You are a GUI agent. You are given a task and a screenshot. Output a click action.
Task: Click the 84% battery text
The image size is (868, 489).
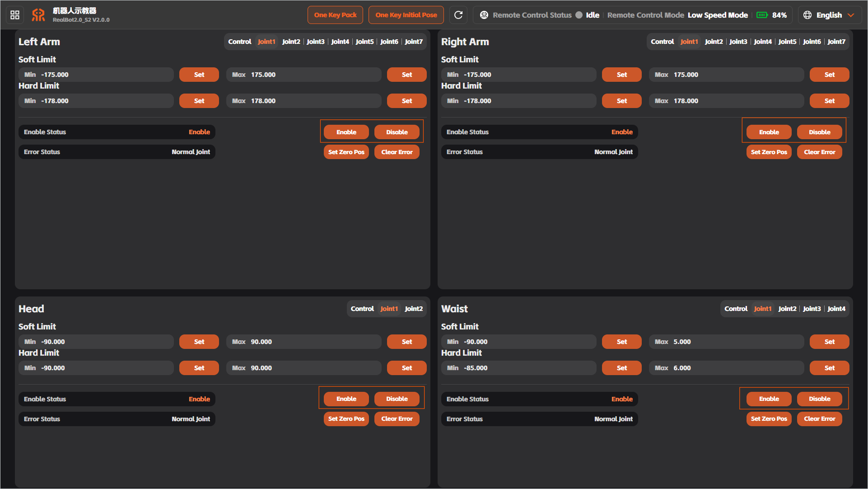[x=779, y=15]
